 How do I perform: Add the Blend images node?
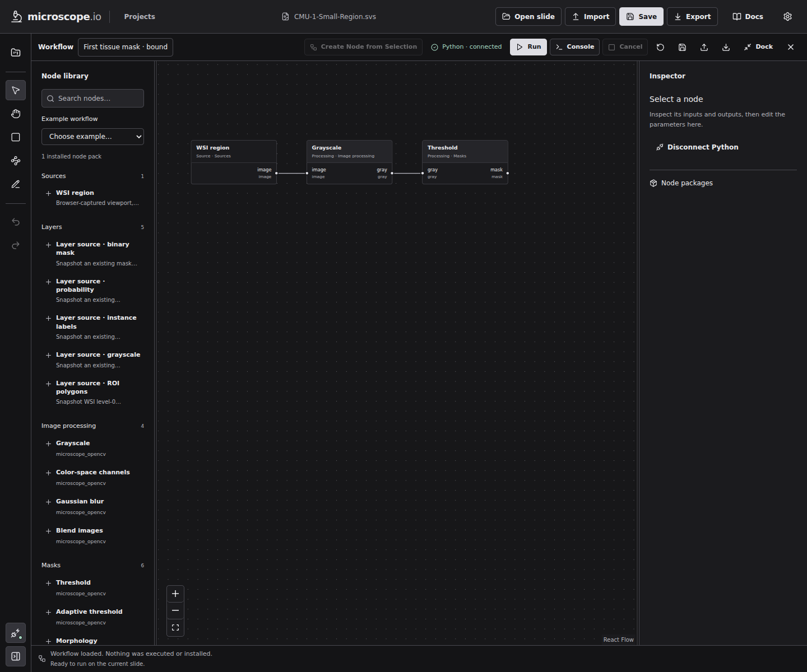tap(92, 535)
